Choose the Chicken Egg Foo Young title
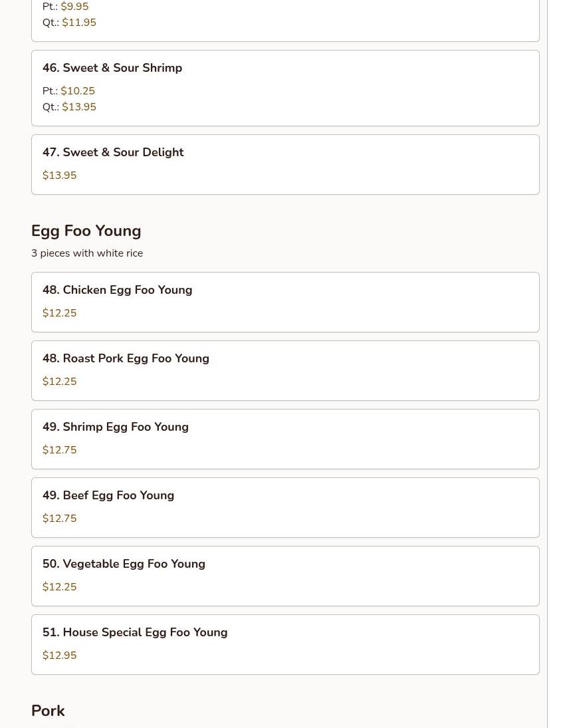 [x=117, y=290]
